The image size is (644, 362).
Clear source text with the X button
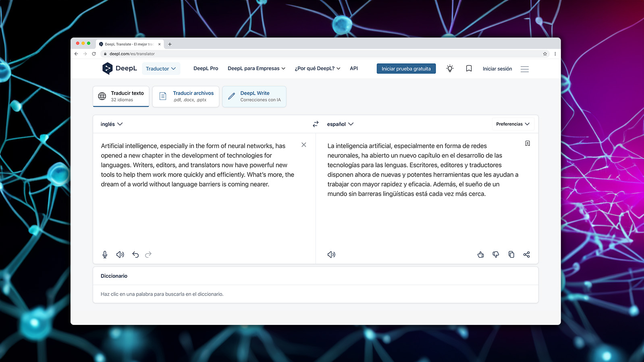click(x=304, y=145)
